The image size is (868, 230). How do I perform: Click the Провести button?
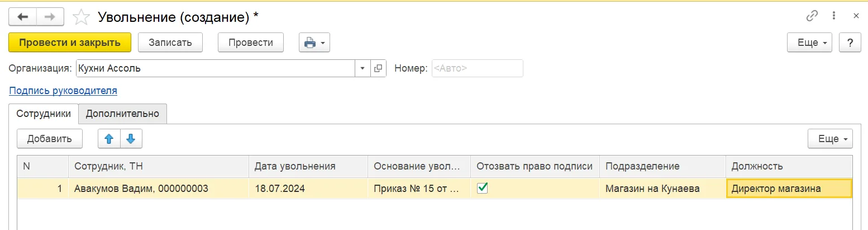click(x=251, y=43)
